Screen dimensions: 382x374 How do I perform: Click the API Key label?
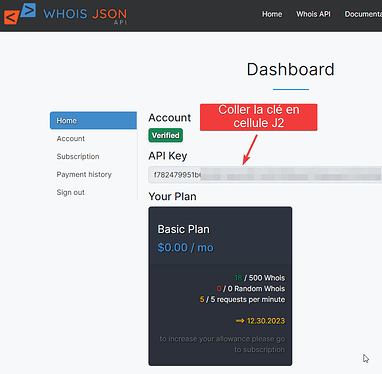168,156
